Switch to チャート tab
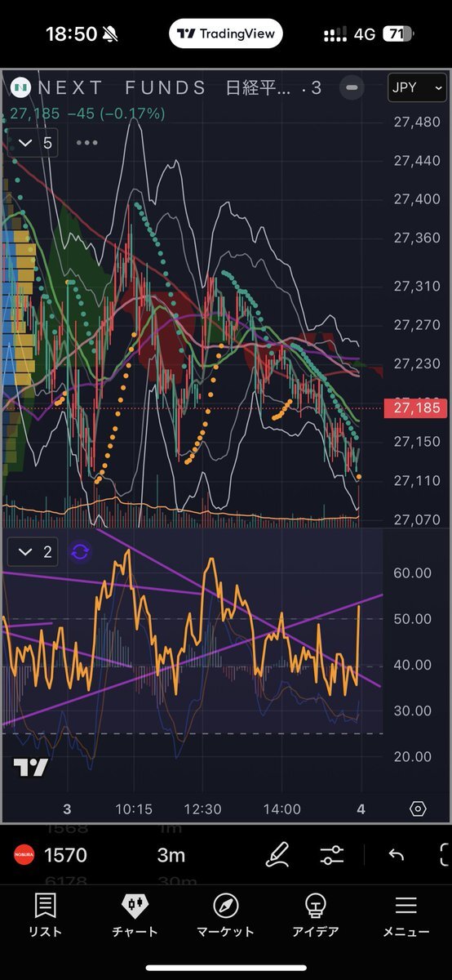Screen dimensions: 452x980 (x=135, y=915)
